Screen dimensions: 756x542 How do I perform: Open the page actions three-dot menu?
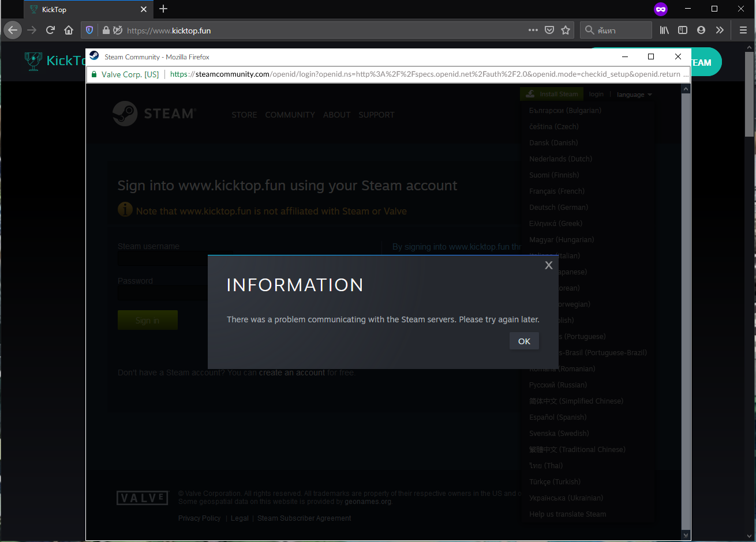point(533,30)
